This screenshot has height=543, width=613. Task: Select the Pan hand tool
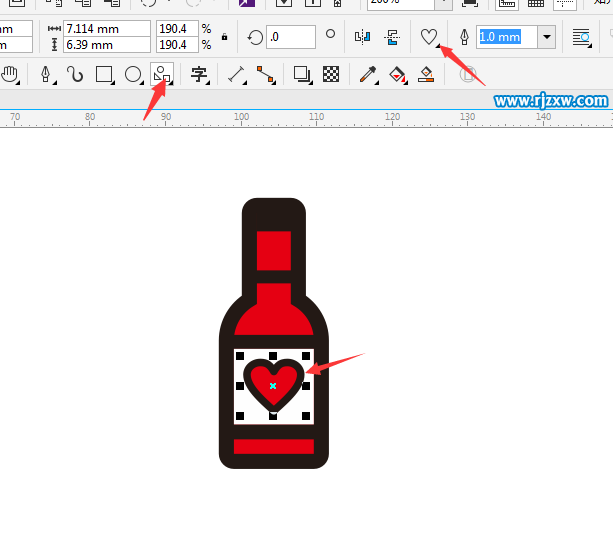tap(11, 74)
